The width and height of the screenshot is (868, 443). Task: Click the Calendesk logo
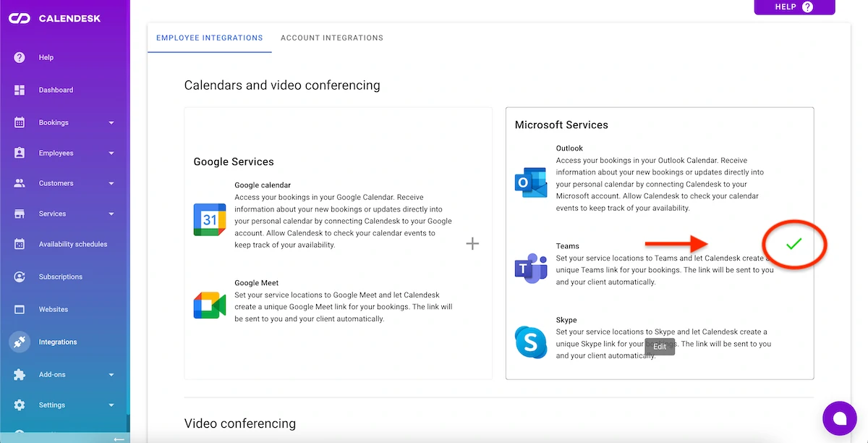click(54, 18)
